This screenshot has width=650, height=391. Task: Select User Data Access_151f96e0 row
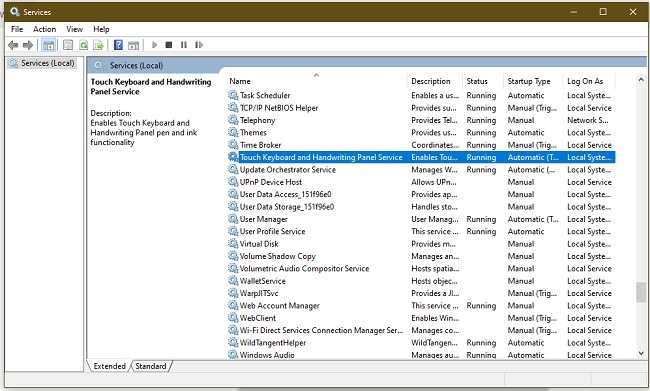421,194
